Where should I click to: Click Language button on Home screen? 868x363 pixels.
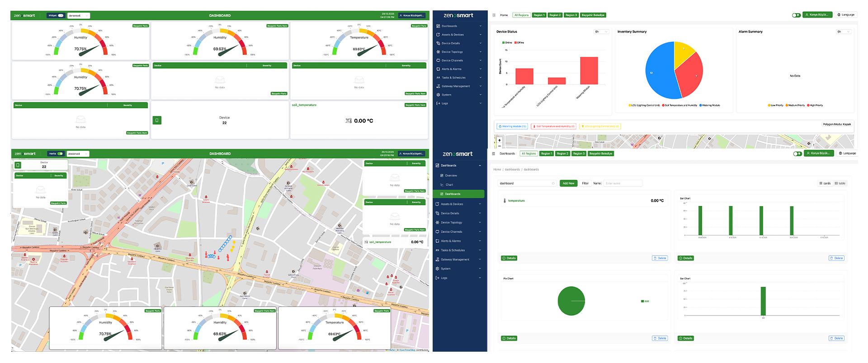(845, 15)
